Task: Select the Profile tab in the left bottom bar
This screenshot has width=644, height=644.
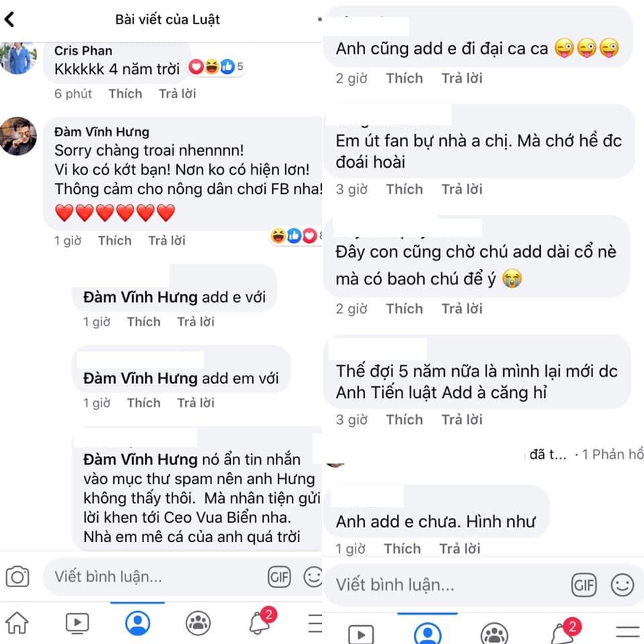Action: tap(138, 623)
